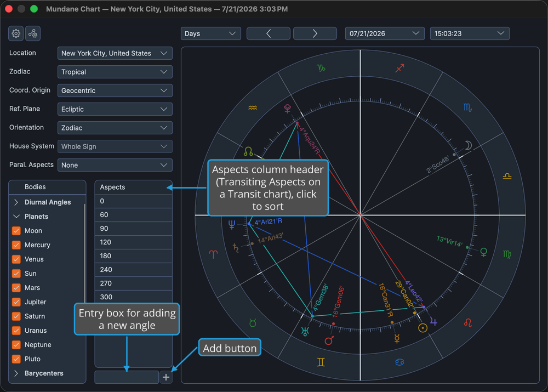Open the Paral. Aspects dropdown
548x392 pixels.
[x=115, y=165]
